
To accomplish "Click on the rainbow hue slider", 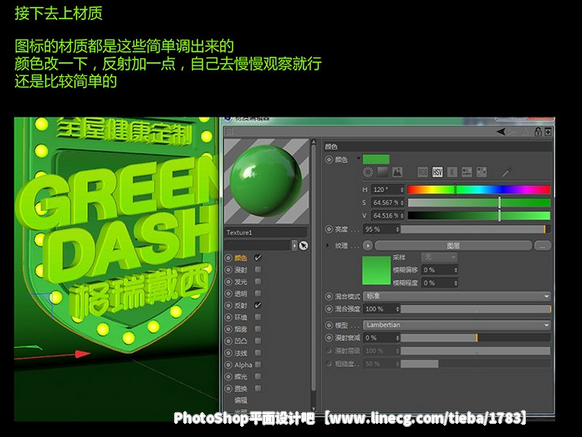I will coord(479,190).
